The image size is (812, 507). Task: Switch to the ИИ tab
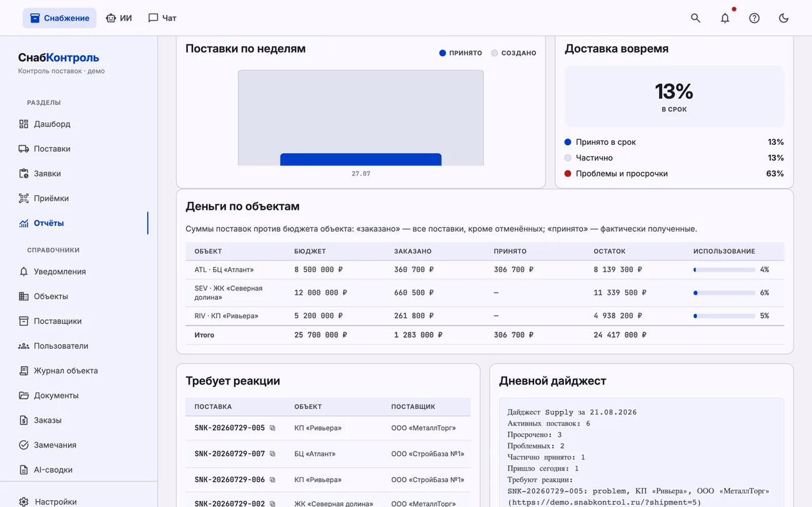pyautogui.click(x=119, y=18)
